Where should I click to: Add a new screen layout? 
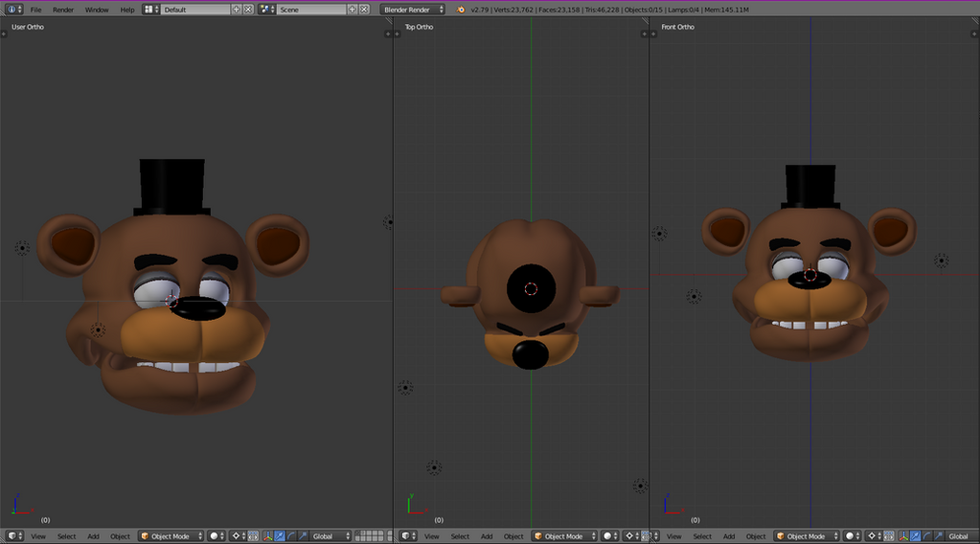pos(237,10)
